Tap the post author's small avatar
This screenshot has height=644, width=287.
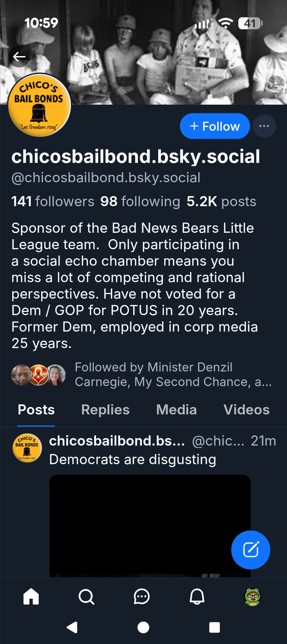(x=27, y=448)
